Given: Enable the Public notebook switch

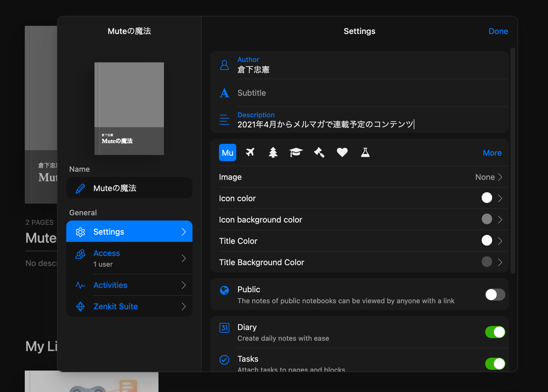Looking at the screenshot, I should [x=495, y=295].
